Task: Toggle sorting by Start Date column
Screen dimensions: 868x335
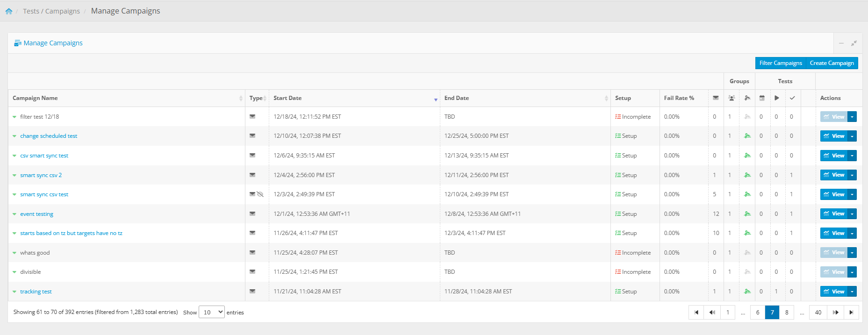Action: 354,98
